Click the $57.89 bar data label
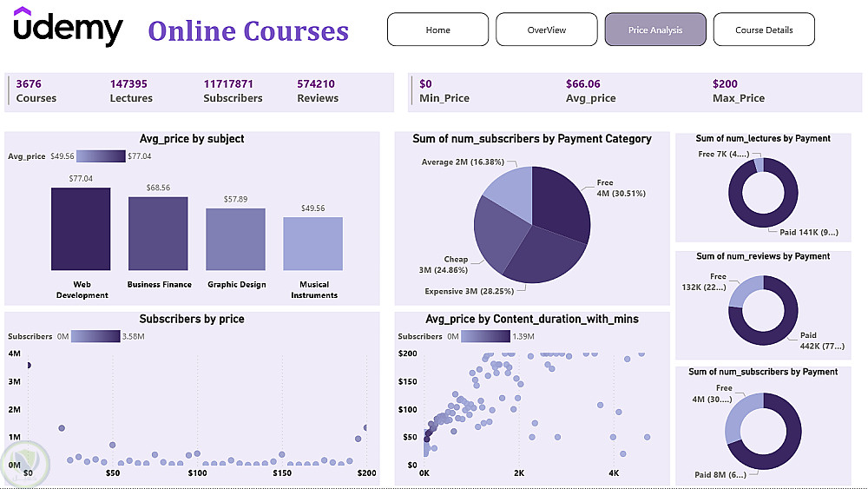The height and width of the screenshot is (489, 868). (235, 200)
